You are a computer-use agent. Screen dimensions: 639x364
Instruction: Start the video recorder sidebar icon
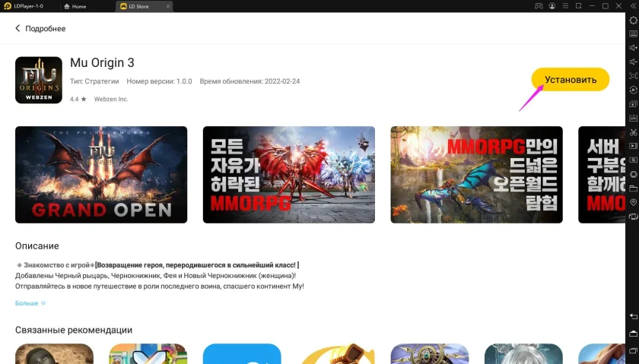pyautogui.click(x=633, y=146)
